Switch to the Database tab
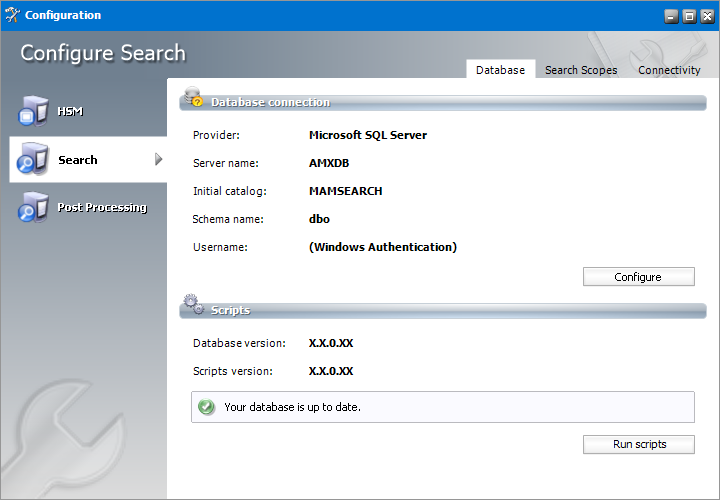 pyautogui.click(x=500, y=70)
